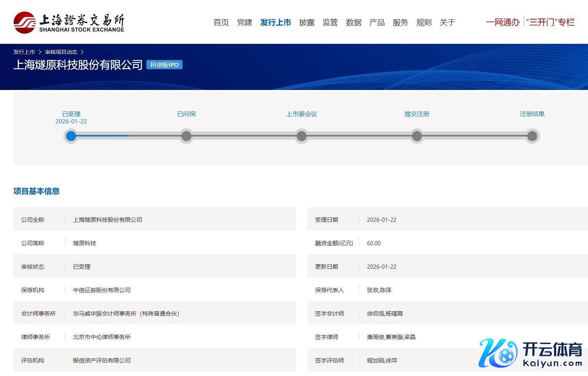Select the 上市委会议 step marker

click(x=302, y=136)
